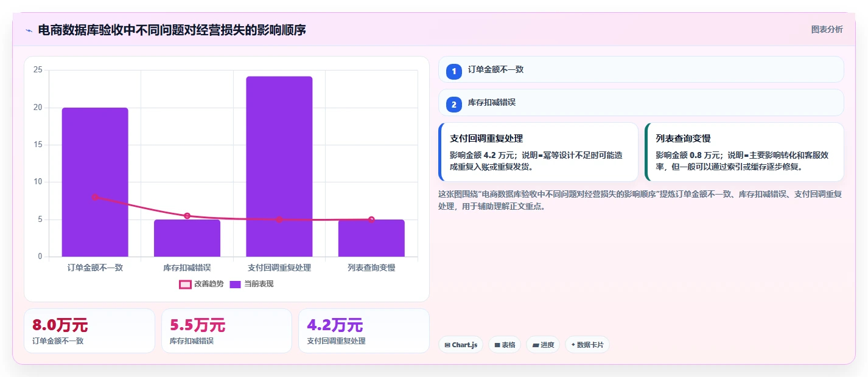868x377 pixels.
Task: Click 当前表现 legend label
Action: pos(259,284)
